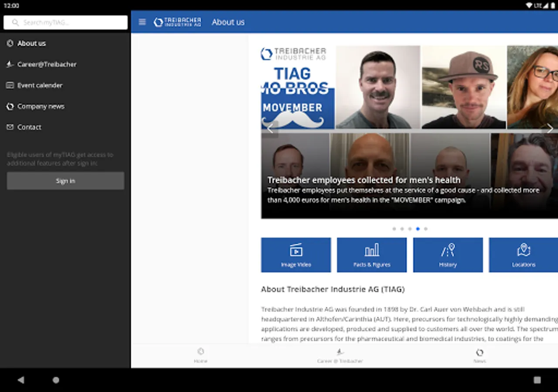Click the TIAG Mo Bros Movember banner
The image size is (558, 392).
pyautogui.click(x=298, y=87)
